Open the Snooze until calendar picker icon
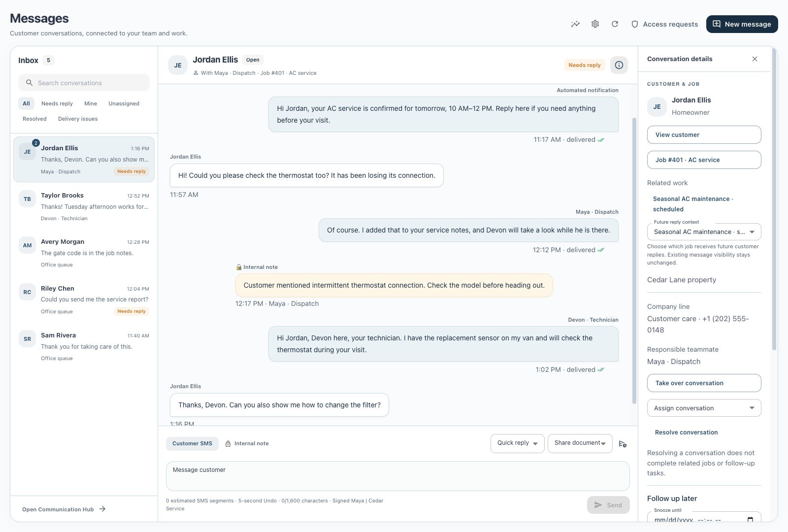 coord(750,520)
